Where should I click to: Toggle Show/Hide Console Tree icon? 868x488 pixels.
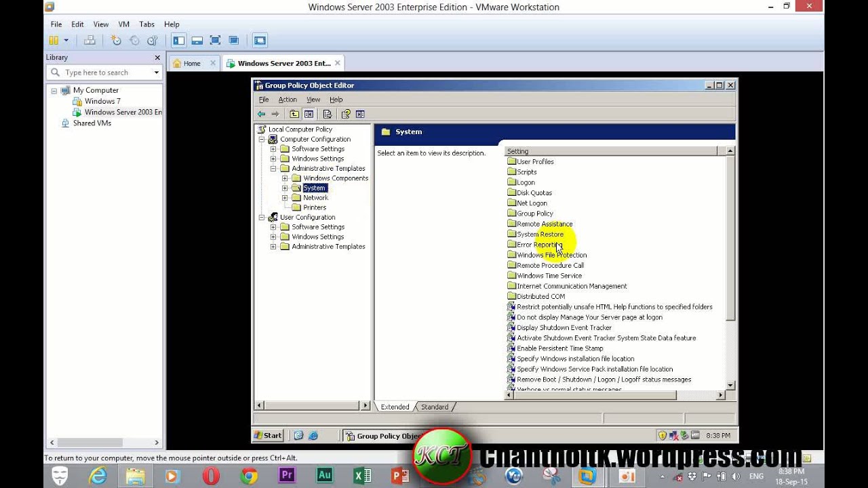309,114
